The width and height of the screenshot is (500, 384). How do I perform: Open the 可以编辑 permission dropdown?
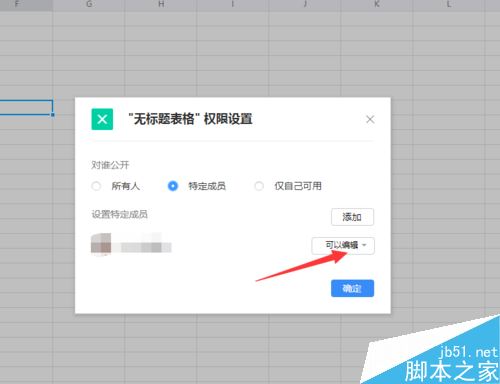coord(343,246)
